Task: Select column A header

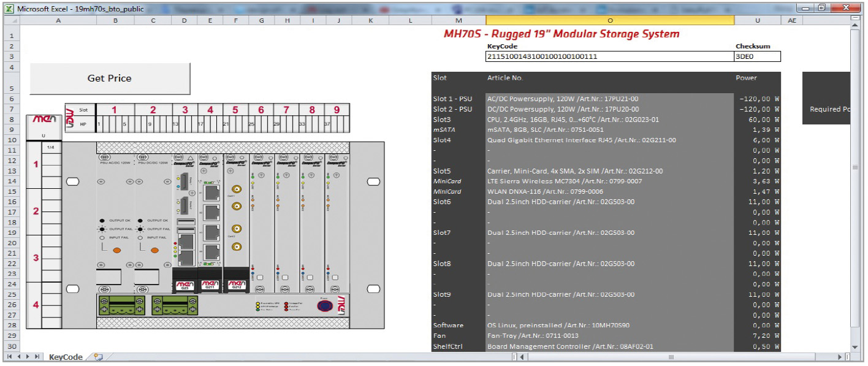Action: tap(58, 20)
